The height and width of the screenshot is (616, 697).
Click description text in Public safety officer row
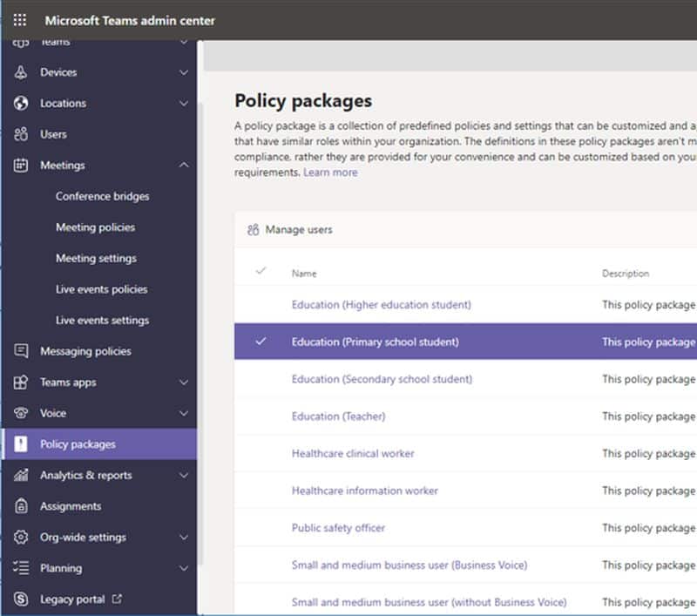[649, 528]
